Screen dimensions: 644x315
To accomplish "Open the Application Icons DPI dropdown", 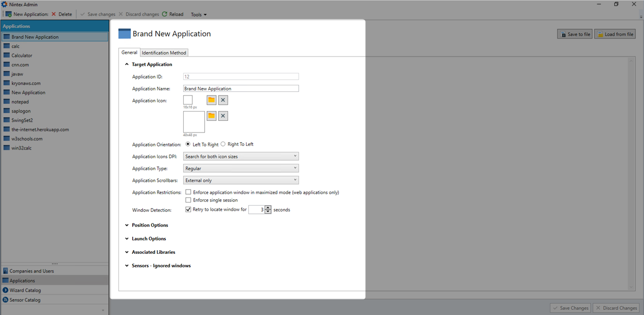I will (x=241, y=156).
